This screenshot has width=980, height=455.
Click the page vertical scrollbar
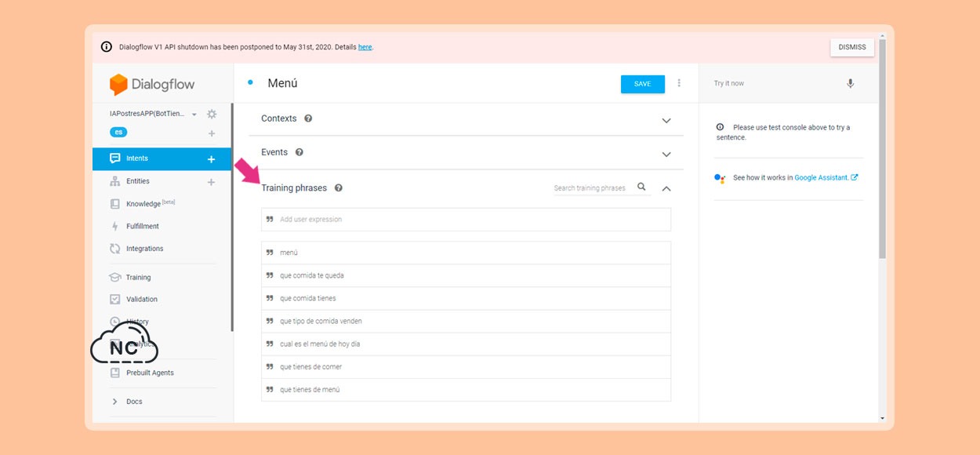click(883, 149)
